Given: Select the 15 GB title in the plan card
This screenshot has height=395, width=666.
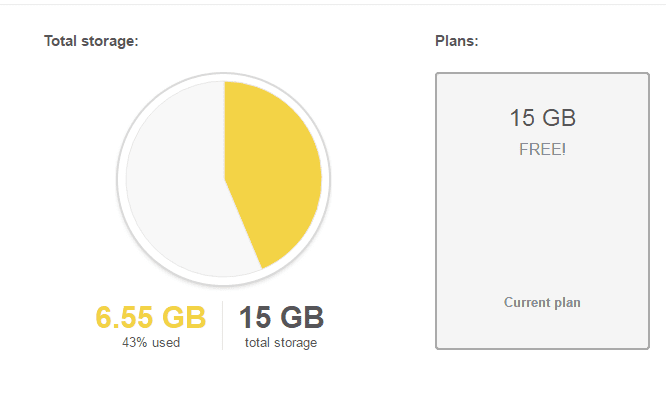Looking at the screenshot, I should click(x=542, y=118).
